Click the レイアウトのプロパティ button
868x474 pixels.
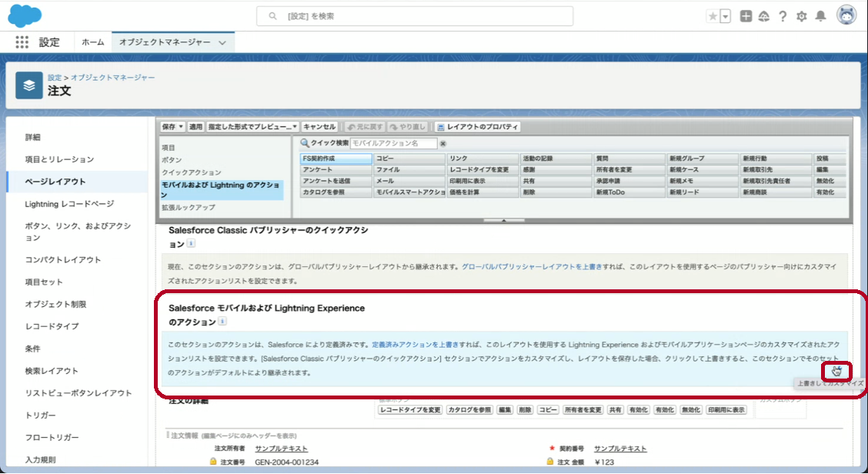click(x=477, y=127)
